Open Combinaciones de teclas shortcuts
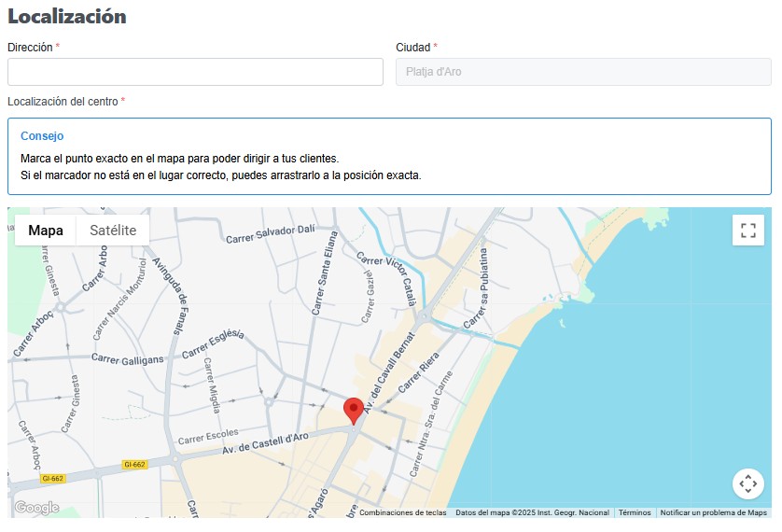Screen dimensions: 782x532 coord(403,512)
